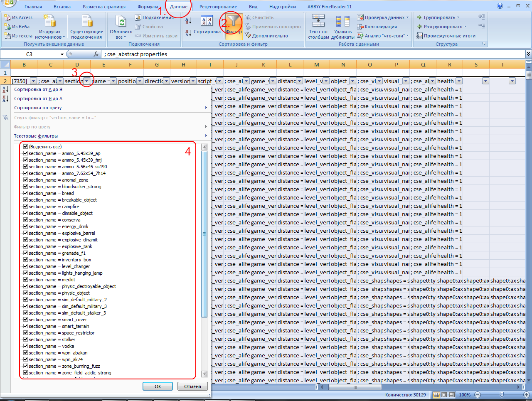Click the Excel help question mark icon
The height and width of the screenshot is (401, 532).
pyautogui.click(x=500, y=6)
